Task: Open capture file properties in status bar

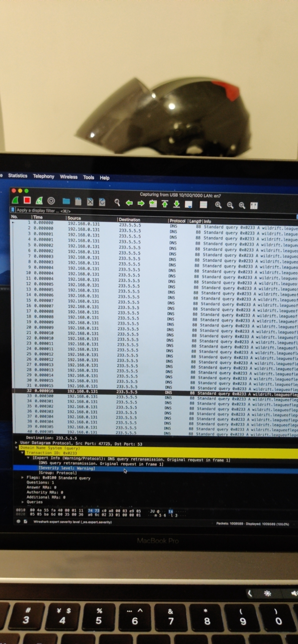Action: pos(25,522)
